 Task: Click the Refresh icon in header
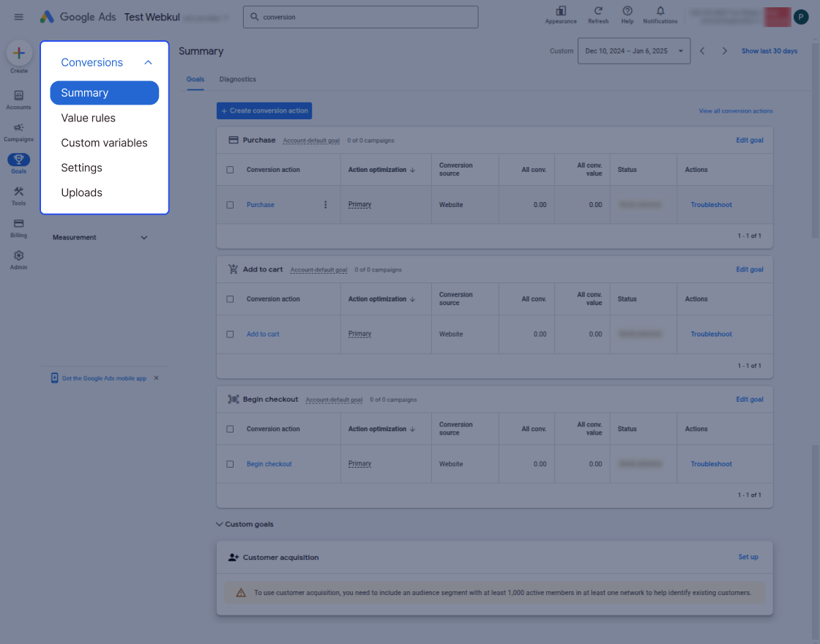(x=598, y=11)
